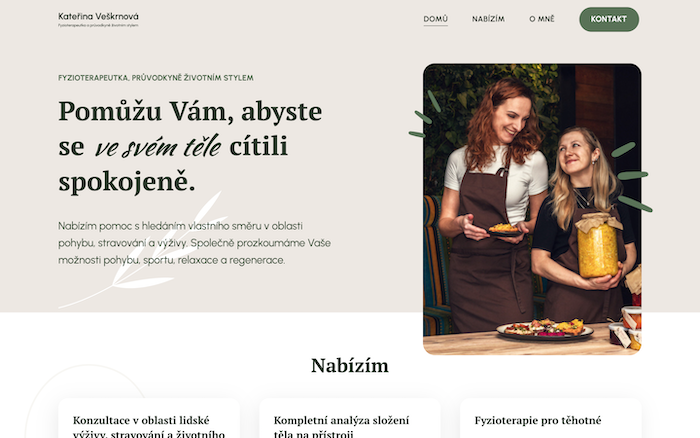Viewport: 700px width, 438px height.
Task: Click the cursive text ve svém těle
Action: (x=158, y=146)
